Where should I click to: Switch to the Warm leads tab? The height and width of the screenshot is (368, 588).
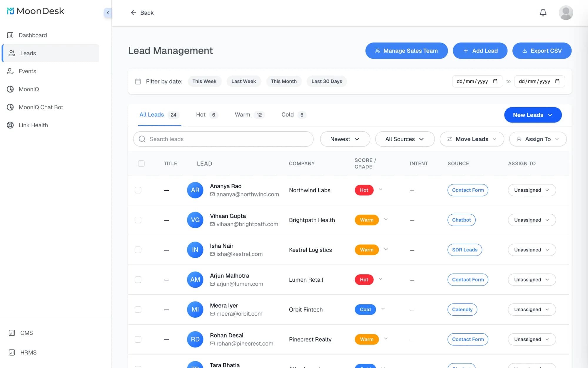(250, 115)
